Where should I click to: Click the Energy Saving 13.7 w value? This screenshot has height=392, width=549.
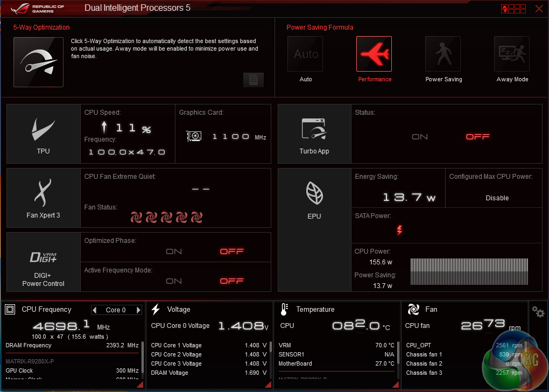pos(409,197)
